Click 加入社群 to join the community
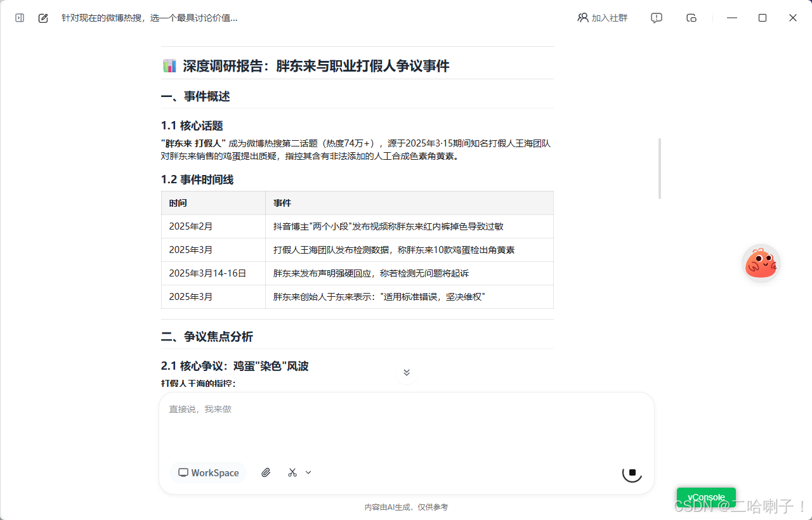This screenshot has width=812, height=520. [x=609, y=18]
